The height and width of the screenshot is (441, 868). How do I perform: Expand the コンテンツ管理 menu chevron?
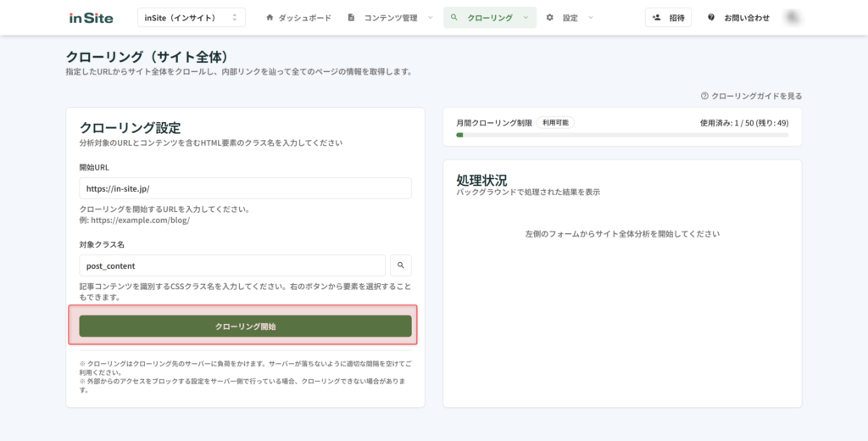(x=431, y=18)
